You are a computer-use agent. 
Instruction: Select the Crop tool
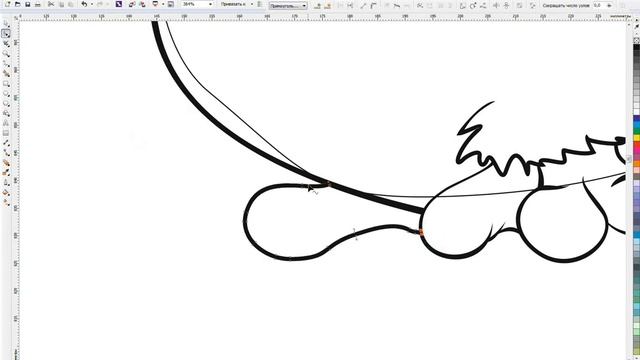point(6,44)
